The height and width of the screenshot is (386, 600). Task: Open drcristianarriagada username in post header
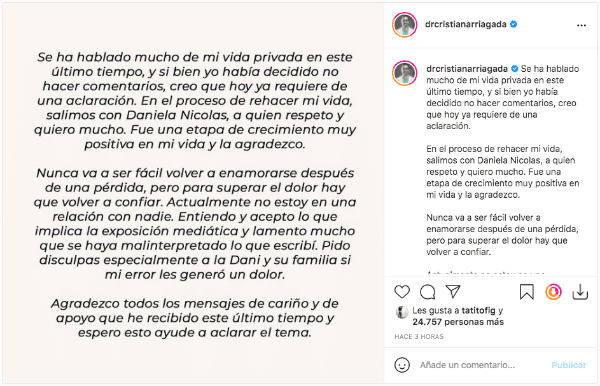[466, 24]
